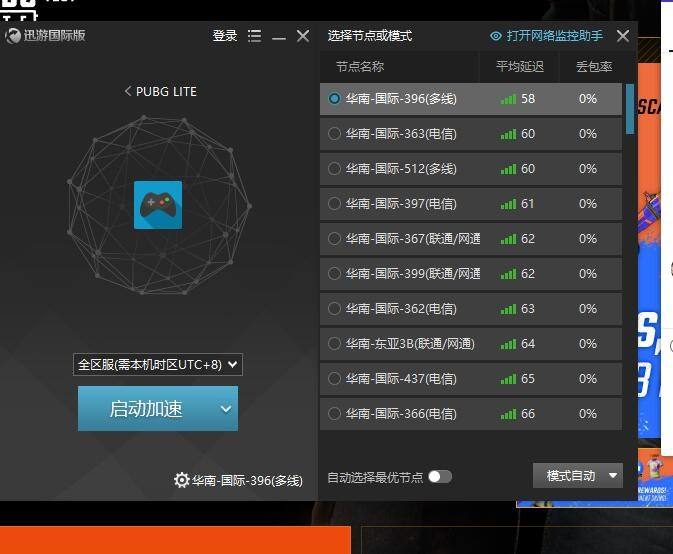
Task: Click 登录 to log in
Action: pyautogui.click(x=225, y=36)
